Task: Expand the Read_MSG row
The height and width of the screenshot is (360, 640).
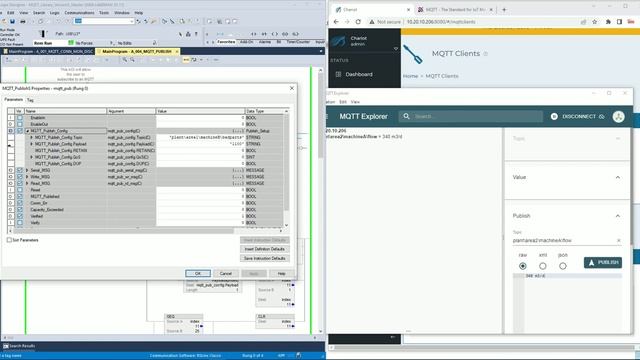Action: click(27, 183)
